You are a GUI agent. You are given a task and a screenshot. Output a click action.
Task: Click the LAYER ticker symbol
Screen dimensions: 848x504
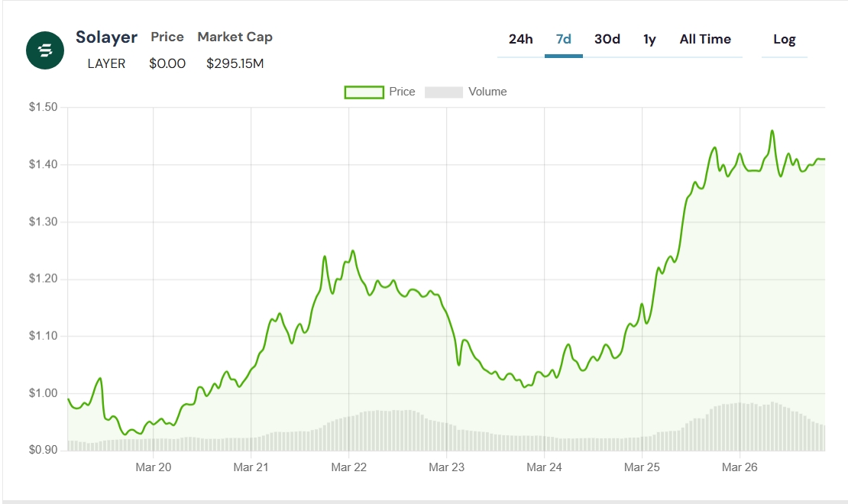(106, 64)
